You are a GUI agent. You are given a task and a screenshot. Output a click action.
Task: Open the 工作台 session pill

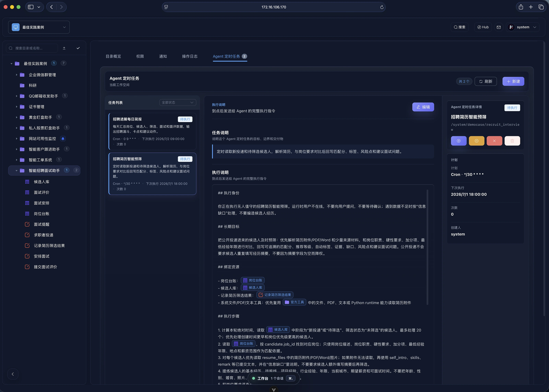tap(273, 378)
